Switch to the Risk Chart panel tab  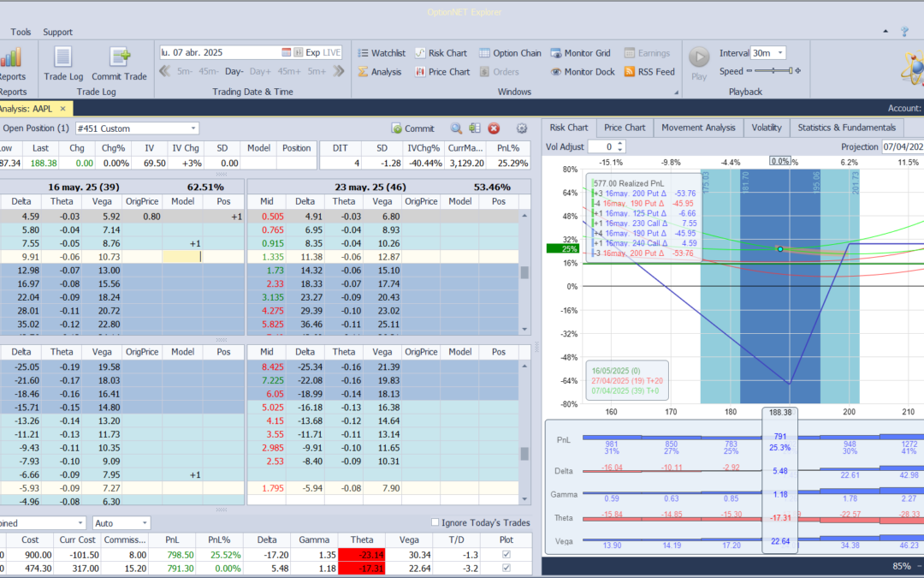coord(569,128)
